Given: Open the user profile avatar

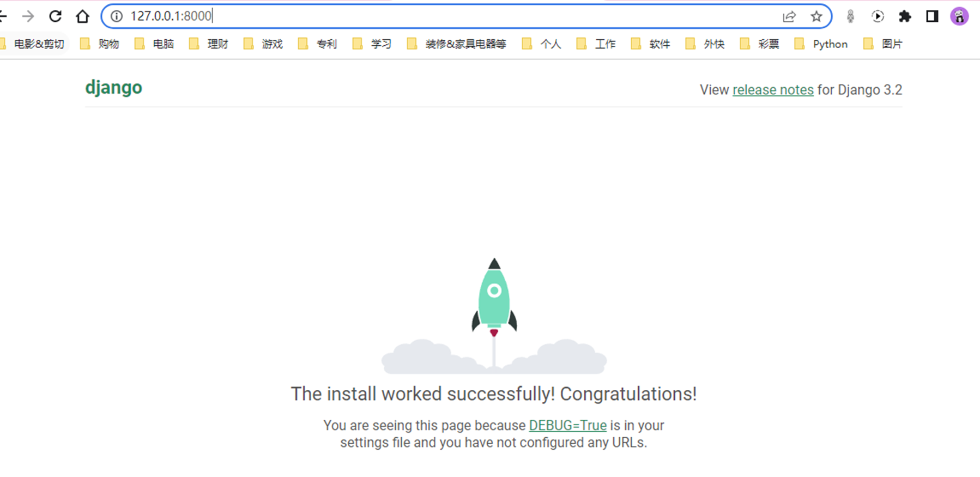Looking at the screenshot, I should pos(959,16).
